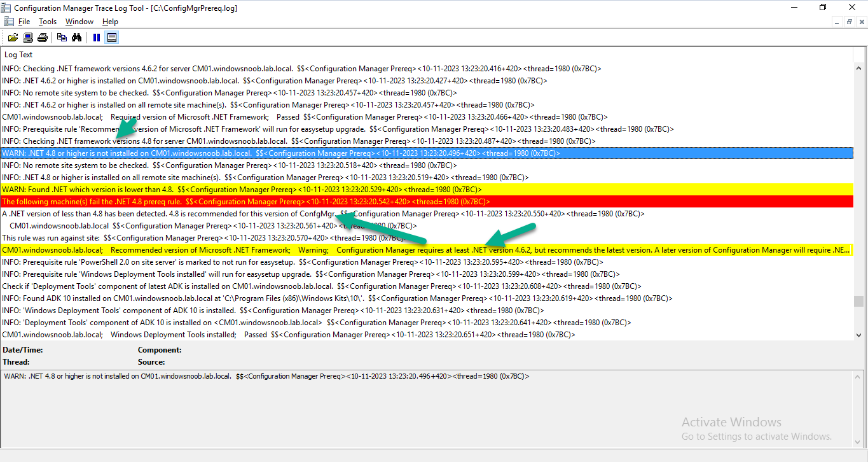Open the Window menu
The image size is (868, 462).
(79, 22)
